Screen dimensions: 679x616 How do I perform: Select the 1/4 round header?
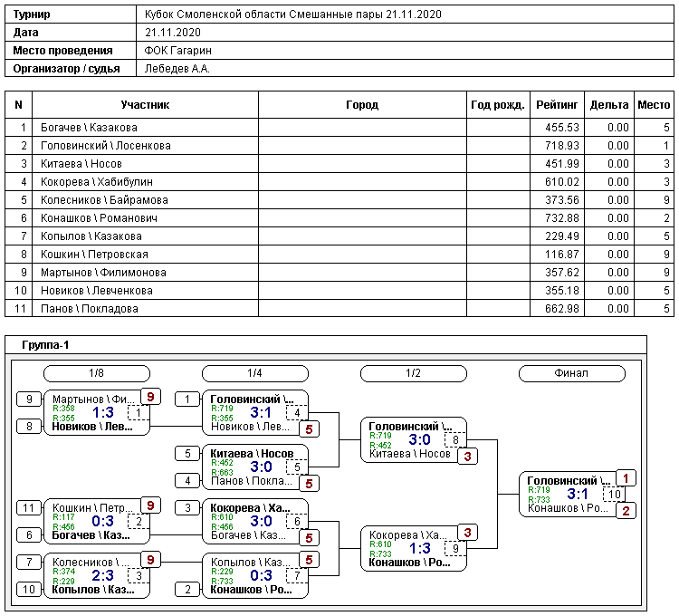point(255,373)
